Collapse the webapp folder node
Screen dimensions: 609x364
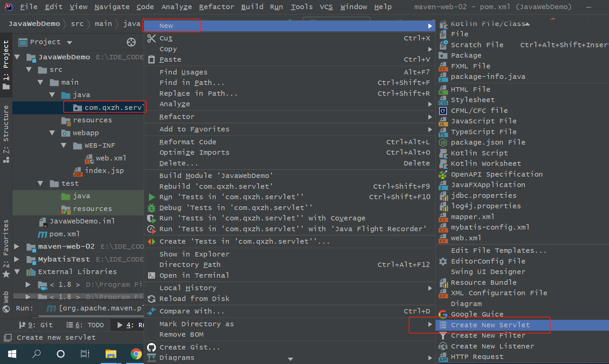coord(52,133)
